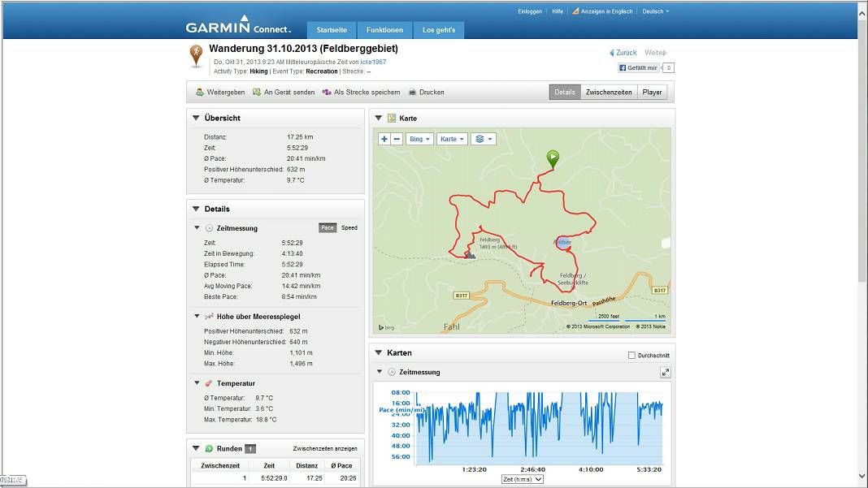Click the An Gerät senden icon
868x488 pixels.
click(x=257, y=93)
